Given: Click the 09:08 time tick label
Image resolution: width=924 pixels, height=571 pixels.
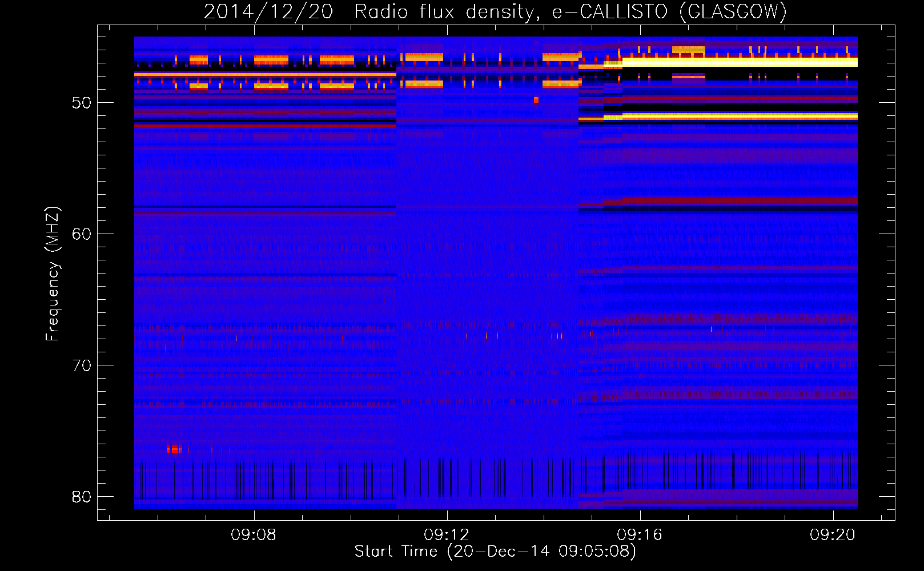Looking at the screenshot, I should (254, 534).
